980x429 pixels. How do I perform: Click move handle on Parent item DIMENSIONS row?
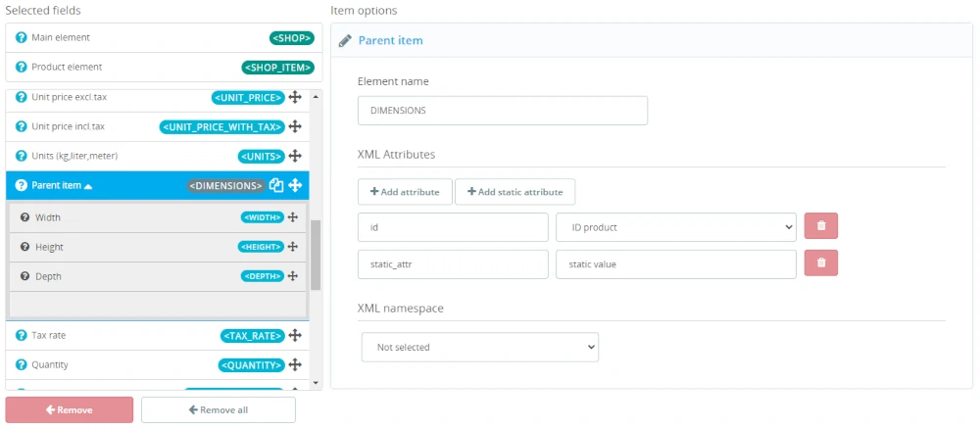coord(294,185)
